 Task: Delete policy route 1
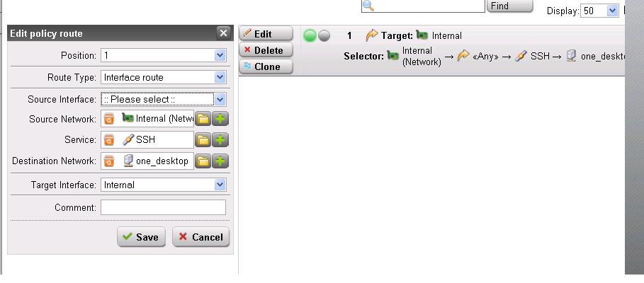coord(266,50)
